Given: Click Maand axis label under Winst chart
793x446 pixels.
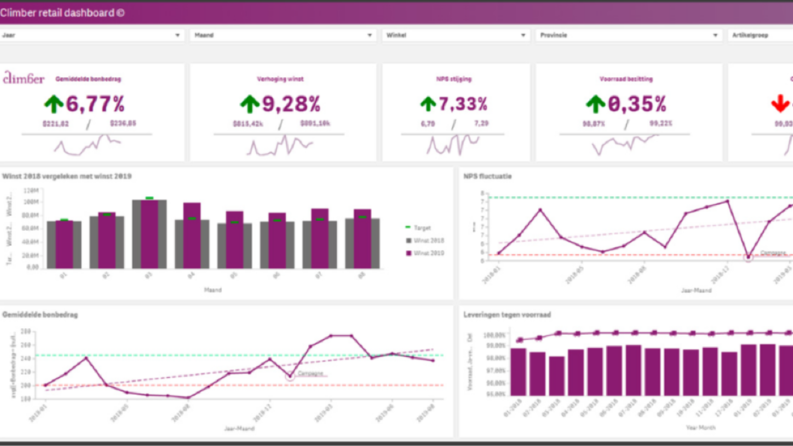Looking at the screenshot, I should pos(213,290).
